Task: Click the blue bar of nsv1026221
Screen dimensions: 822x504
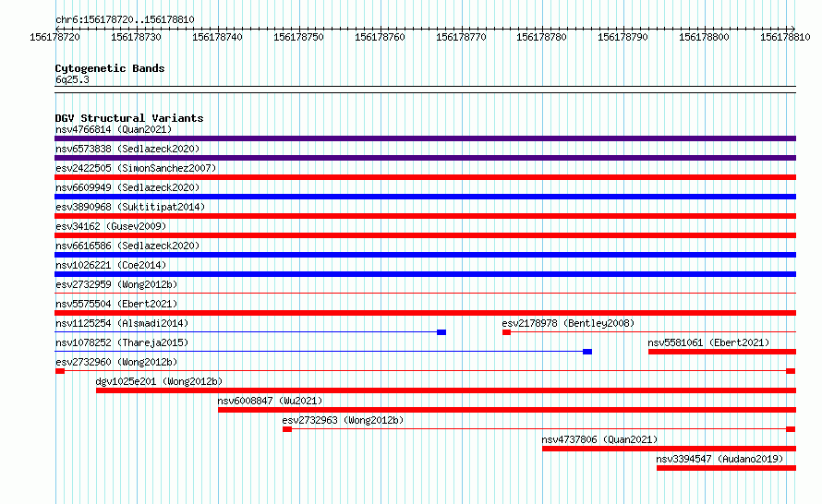Action: (425, 274)
